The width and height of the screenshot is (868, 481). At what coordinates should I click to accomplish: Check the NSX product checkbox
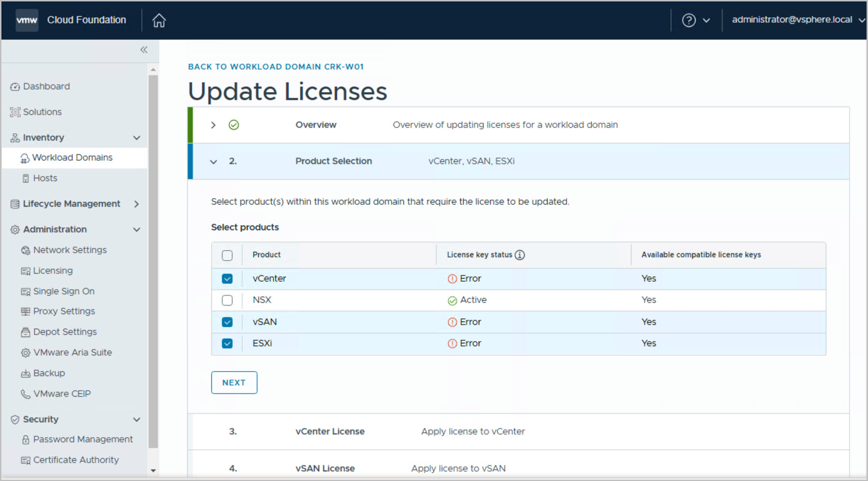(227, 300)
